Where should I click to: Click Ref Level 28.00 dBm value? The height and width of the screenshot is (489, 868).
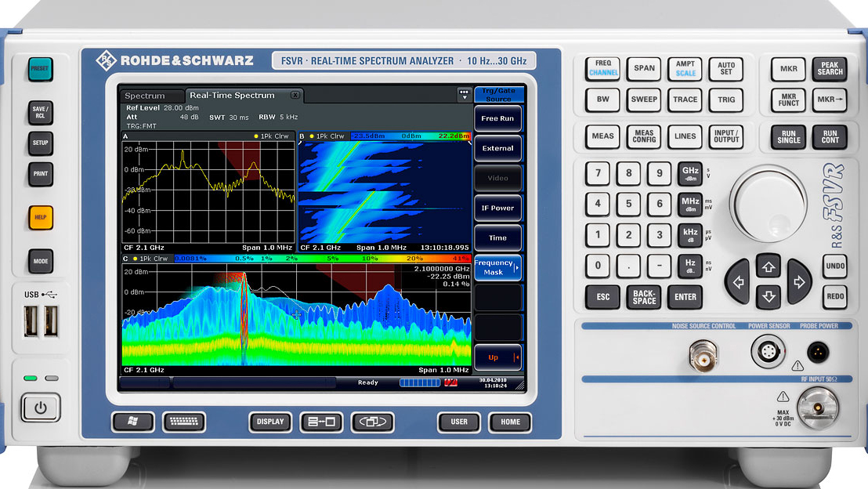click(x=181, y=108)
